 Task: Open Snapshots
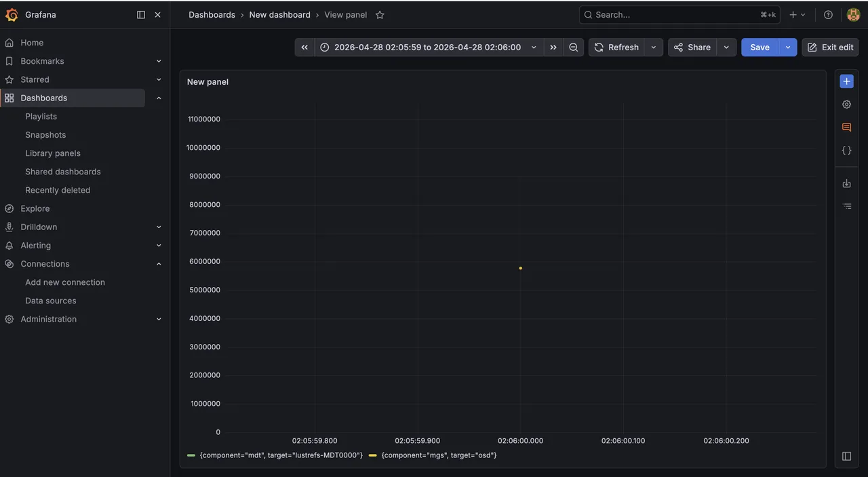[45, 135]
